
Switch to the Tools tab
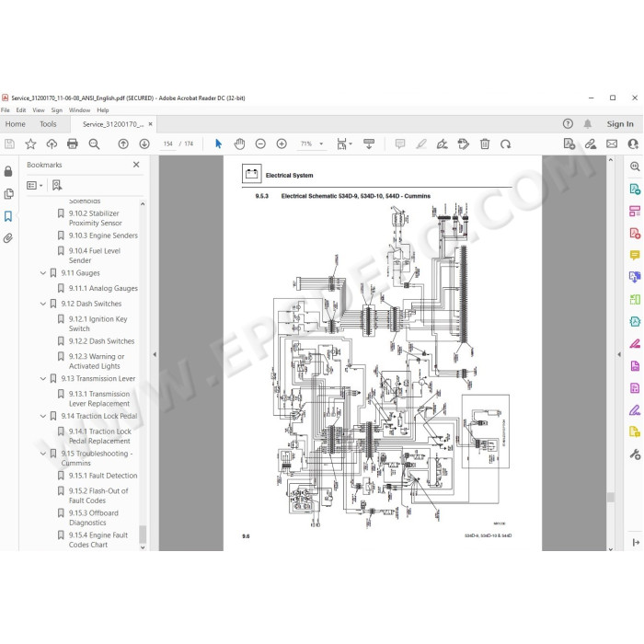pos(48,124)
